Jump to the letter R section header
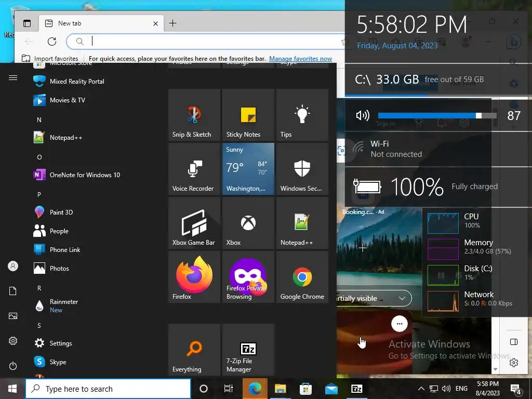The height and width of the screenshot is (399, 532). pos(39,288)
